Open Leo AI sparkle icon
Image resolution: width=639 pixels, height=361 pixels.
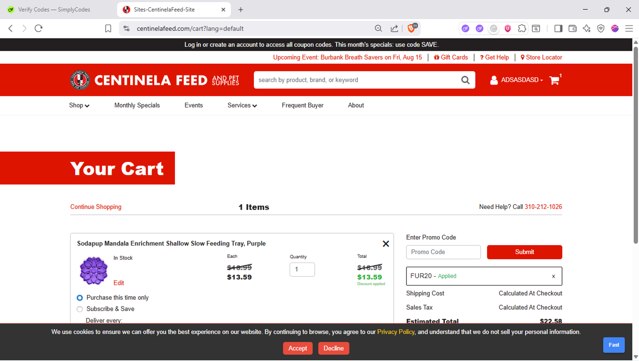pyautogui.click(x=586, y=29)
